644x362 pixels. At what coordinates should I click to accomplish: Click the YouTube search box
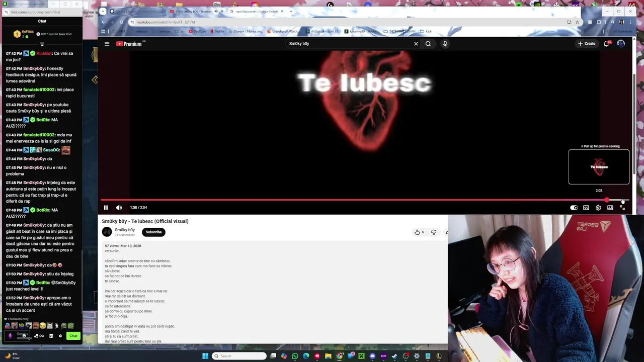(350, 44)
